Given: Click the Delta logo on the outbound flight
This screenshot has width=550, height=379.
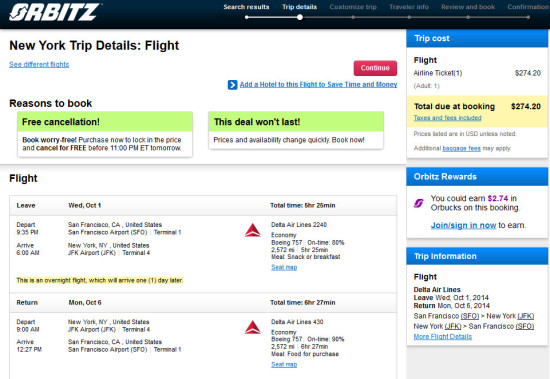Looking at the screenshot, I should 253,230.
